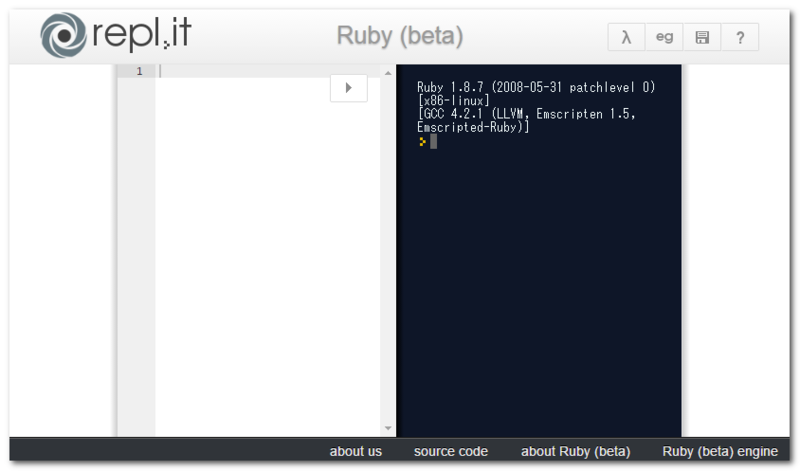Screen dimensions: 800x471
Task: Show examples with the eg button
Action: point(664,37)
